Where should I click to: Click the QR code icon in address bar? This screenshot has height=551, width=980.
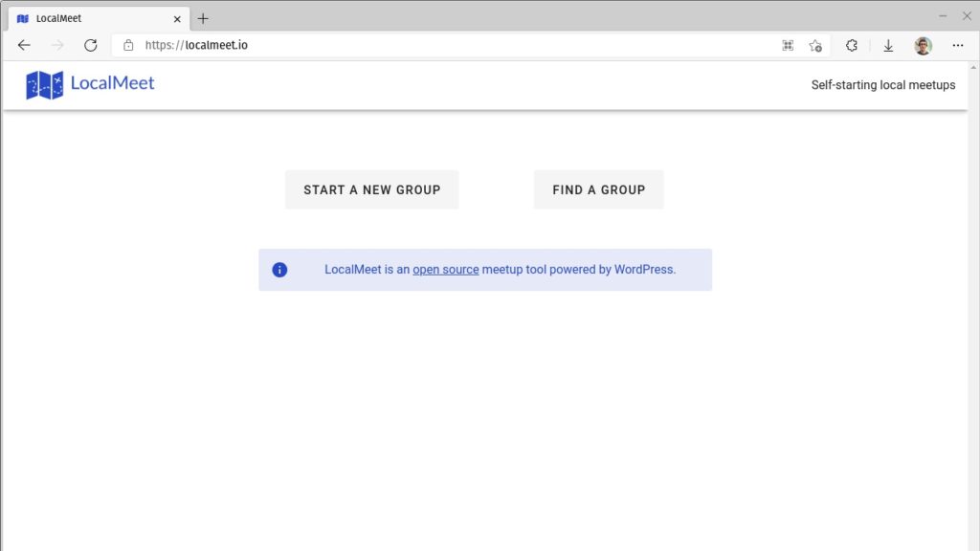coord(788,45)
